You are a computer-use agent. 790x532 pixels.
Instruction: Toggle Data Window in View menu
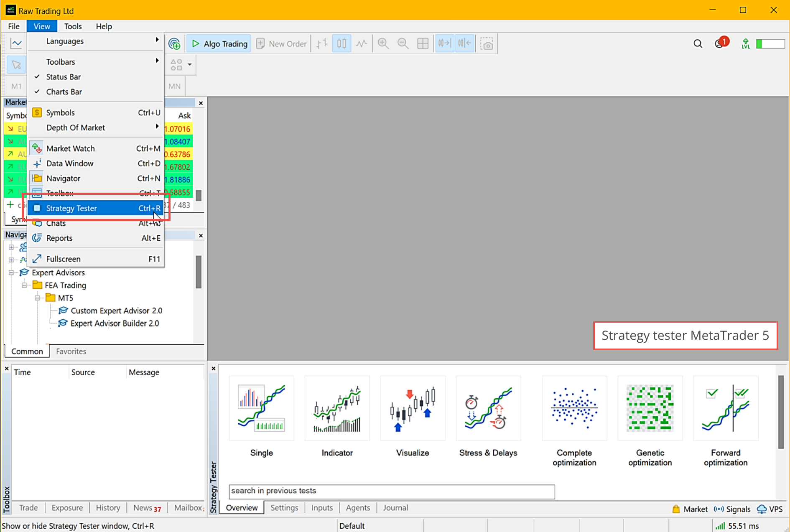[x=96, y=163]
